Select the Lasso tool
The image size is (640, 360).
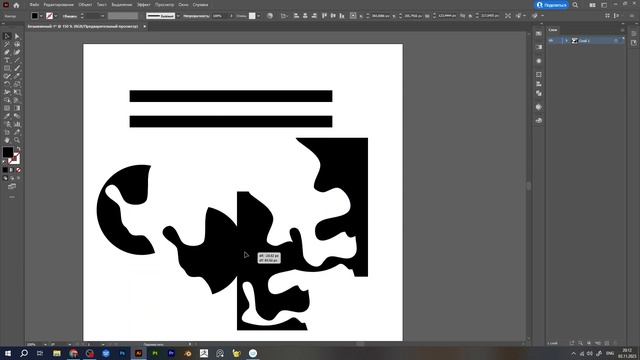pos(17,44)
